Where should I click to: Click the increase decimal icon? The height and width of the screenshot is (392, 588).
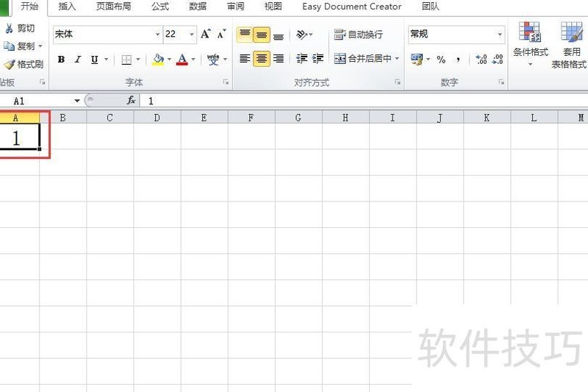coord(481,59)
